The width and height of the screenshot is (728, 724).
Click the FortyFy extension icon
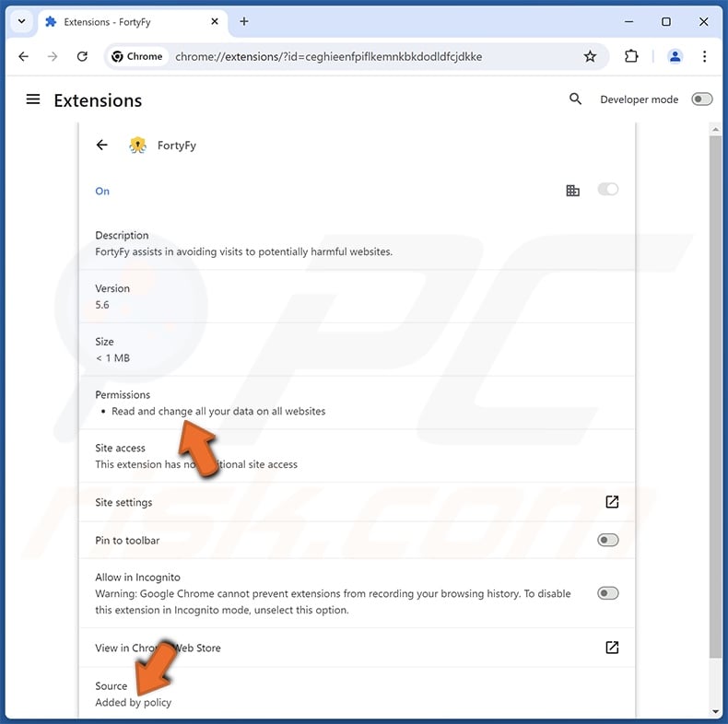pyautogui.click(x=137, y=146)
